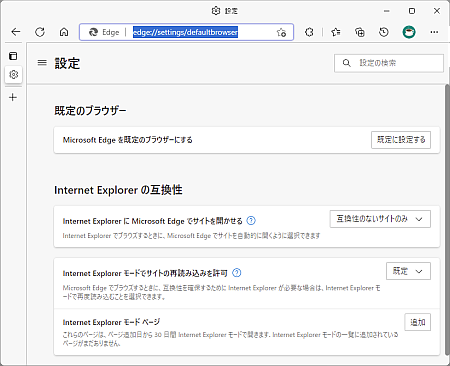Open a new tab with plus icon
Image resolution: width=450 pixels, height=366 pixels.
click(13, 97)
